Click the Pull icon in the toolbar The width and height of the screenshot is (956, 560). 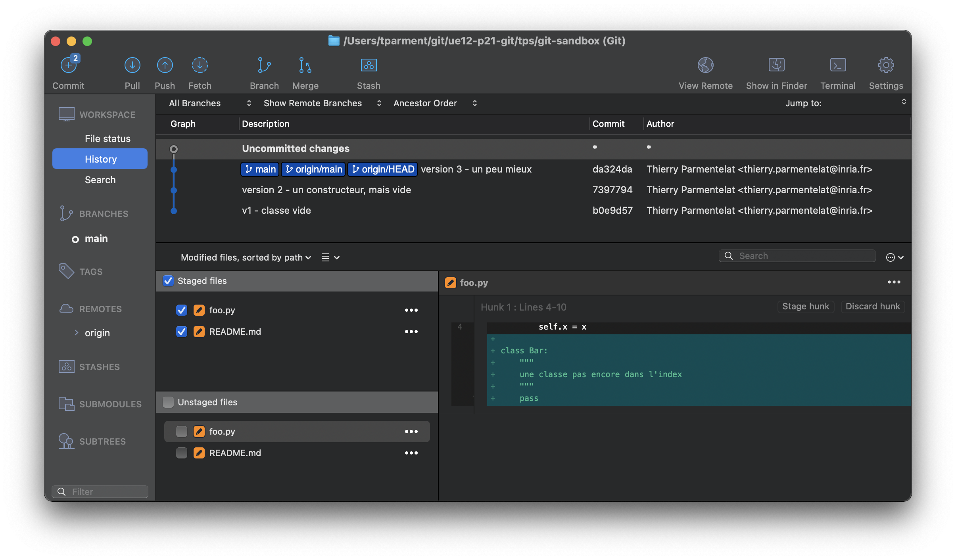pos(132,65)
